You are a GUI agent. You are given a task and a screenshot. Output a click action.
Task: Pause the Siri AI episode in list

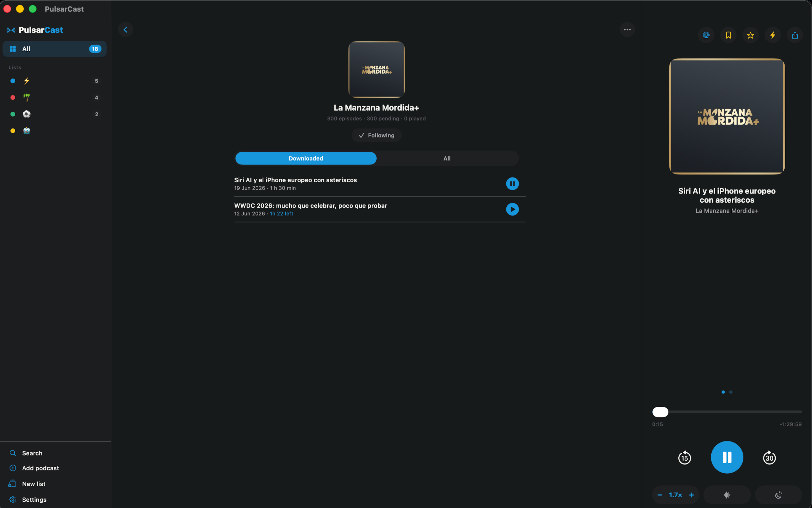pos(512,184)
